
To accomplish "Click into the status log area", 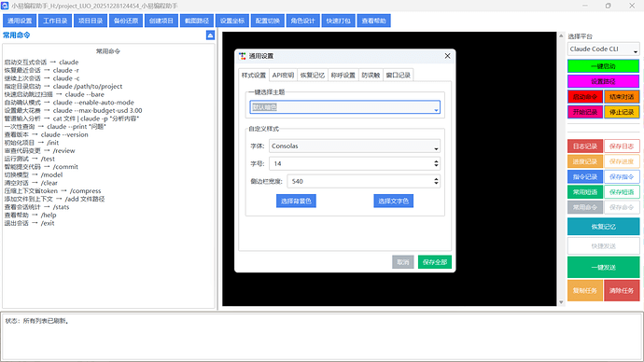I will coord(322,337).
